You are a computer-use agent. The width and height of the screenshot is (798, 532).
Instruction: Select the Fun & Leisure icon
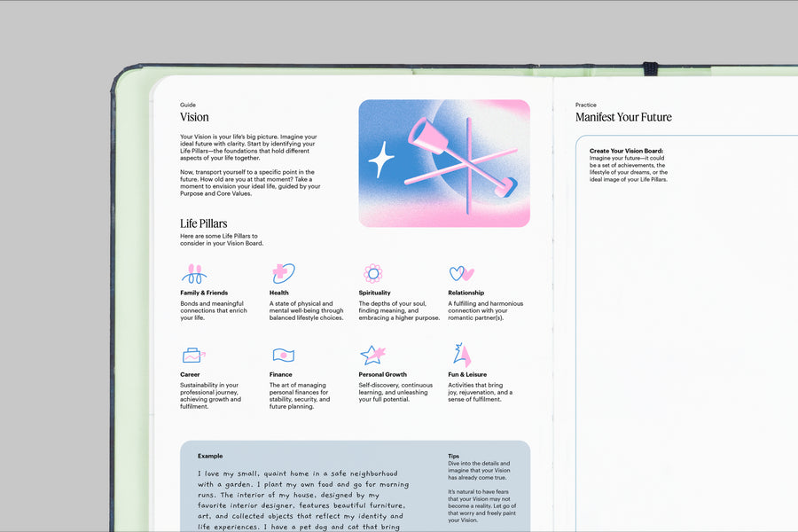click(462, 356)
